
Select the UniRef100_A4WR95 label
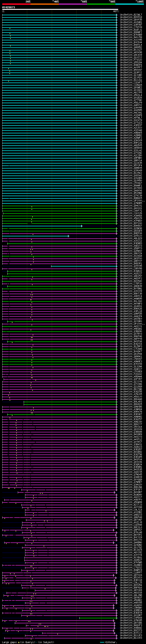pos(131,299)
